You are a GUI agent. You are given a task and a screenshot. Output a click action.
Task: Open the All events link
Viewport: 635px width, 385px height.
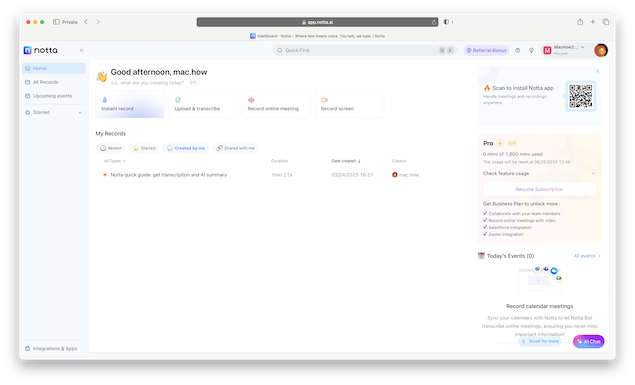pyautogui.click(x=587, y=256)
